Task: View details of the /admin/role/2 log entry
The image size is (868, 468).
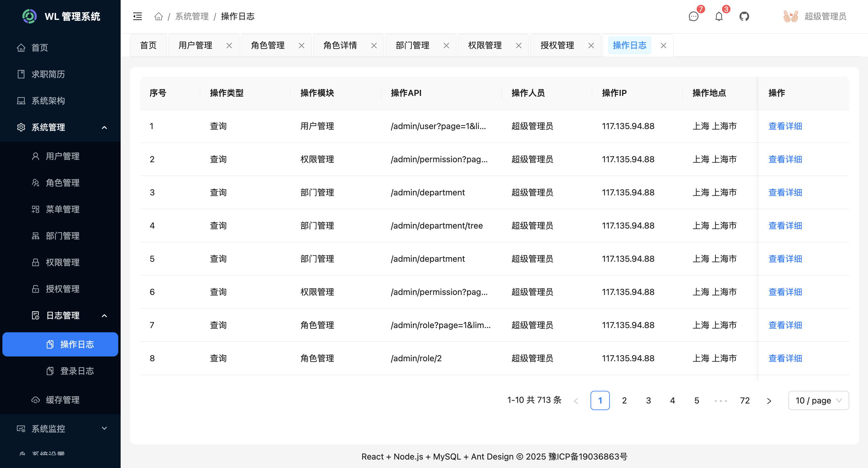Action: 785,358
